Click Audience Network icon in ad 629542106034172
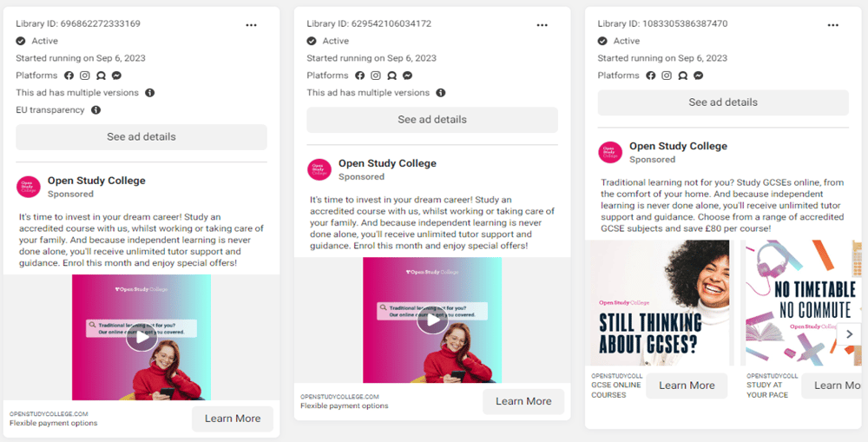This screenshot has width=868, height=442. (x=392, y=76)
